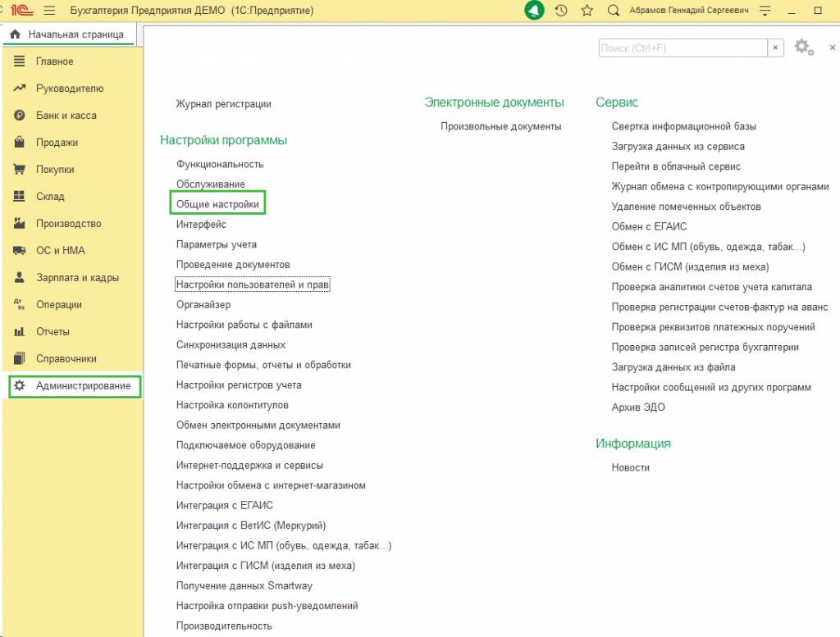Open Проверка реквизитов платежных поручений
This screenshot has height=637, width=840.
(713, 327)
